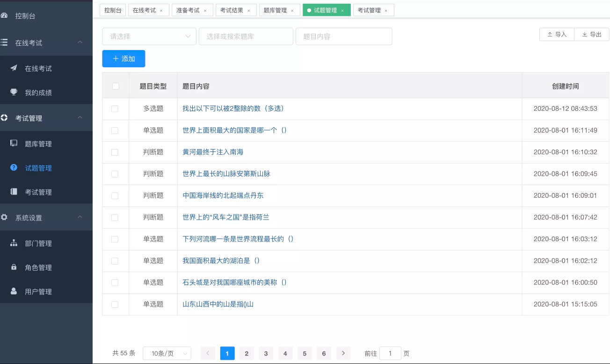Collapse the 考试管理 sidebar group
The width and height of the screenshot is (610, 364).
(x=80, y=117)
